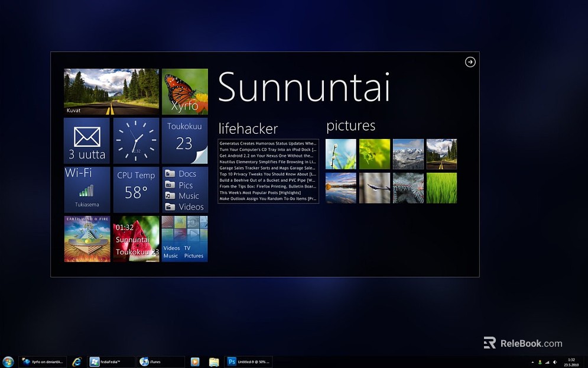The width and height of the screenshot is (588, 368).
Task: Open the Docs folder shortcut
Action: (184, 174)
